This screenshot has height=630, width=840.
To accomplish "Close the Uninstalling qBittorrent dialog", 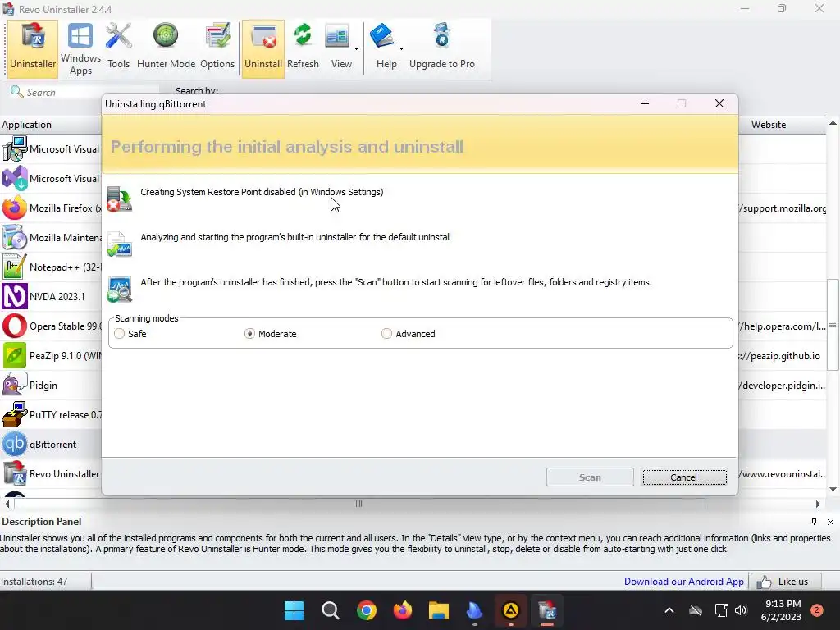I will (x=719, y=104).
